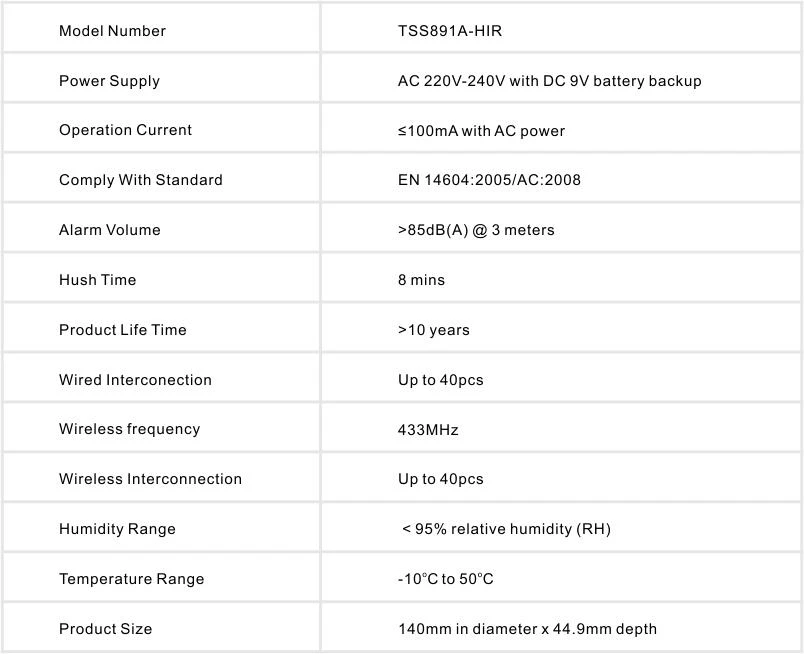This screenshot has width=804, height=654.
Task: Select the >85dB(A) @ 3 meters value
Action: pos(476,230)
